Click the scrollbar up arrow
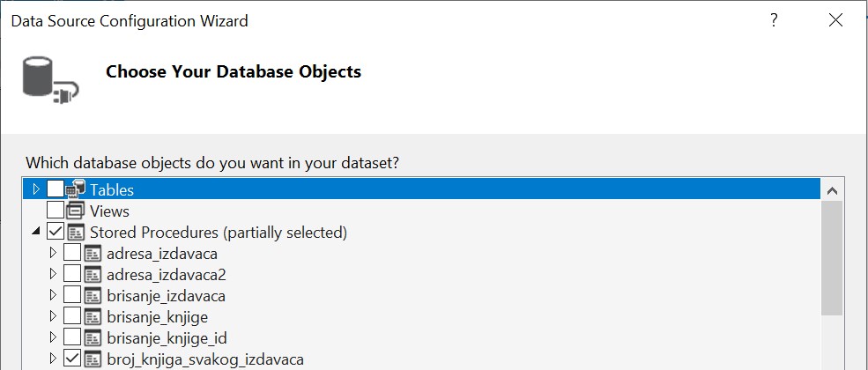 [x=832, y=189]
